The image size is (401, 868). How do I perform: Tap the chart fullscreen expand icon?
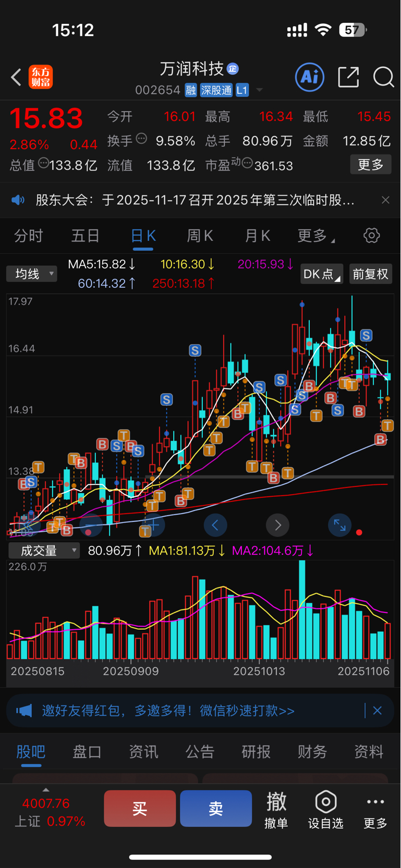pos(339,525)
